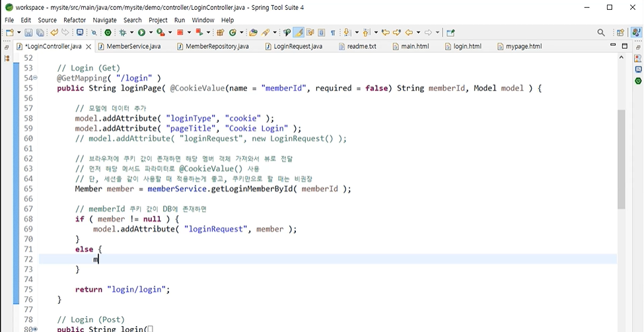Expand the folded method at line 80
Screen dimensions: 644x332
point(35,329)
